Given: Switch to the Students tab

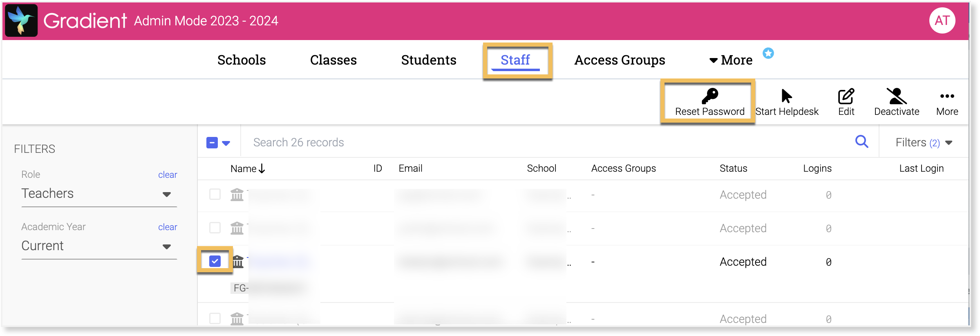Looking at the screenshot, I should 428,60.
